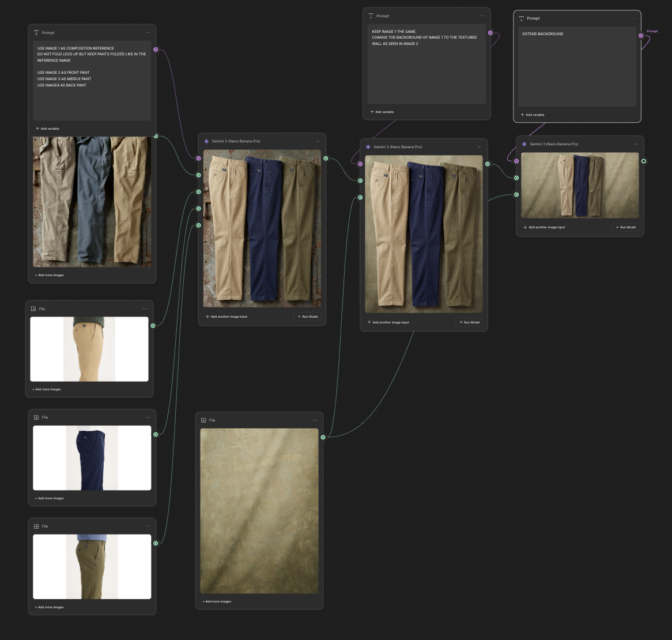Click the file icon of the navy pants File node
The height and width of the screenshot is (640, 672).
(x=36, y=417)
